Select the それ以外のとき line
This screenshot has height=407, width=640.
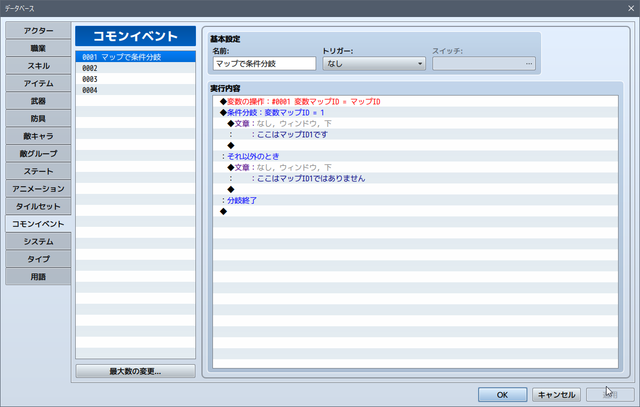coord(416,156)
